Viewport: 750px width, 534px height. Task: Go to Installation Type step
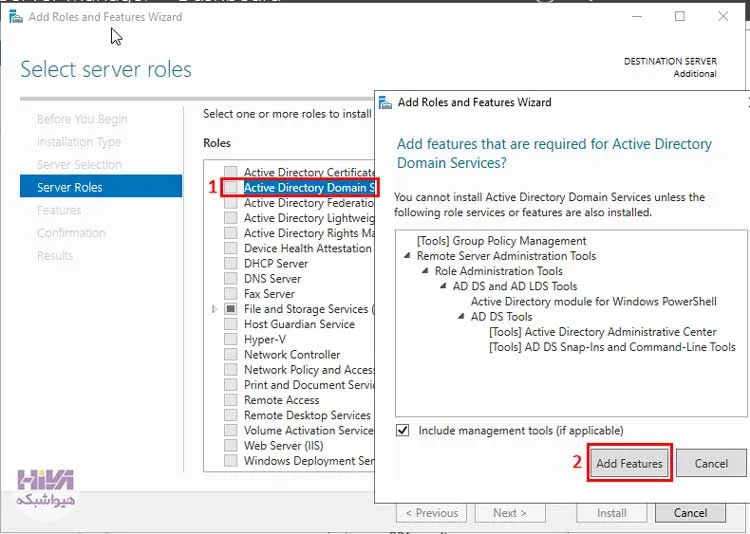coord(79,142)
